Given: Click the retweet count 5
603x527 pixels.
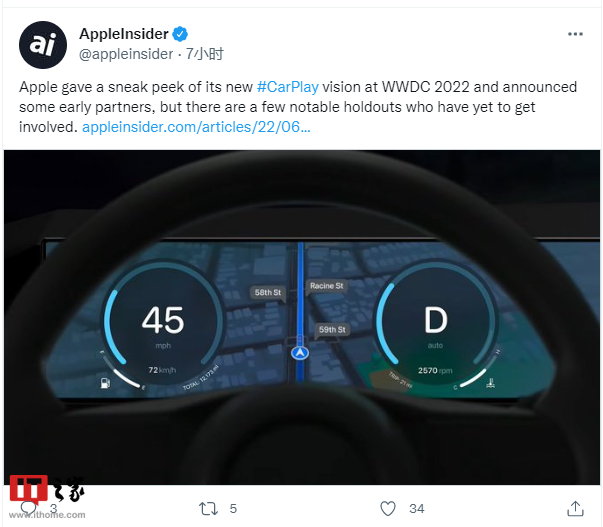Looking at the screenshot, I should (x=233, y=509).
